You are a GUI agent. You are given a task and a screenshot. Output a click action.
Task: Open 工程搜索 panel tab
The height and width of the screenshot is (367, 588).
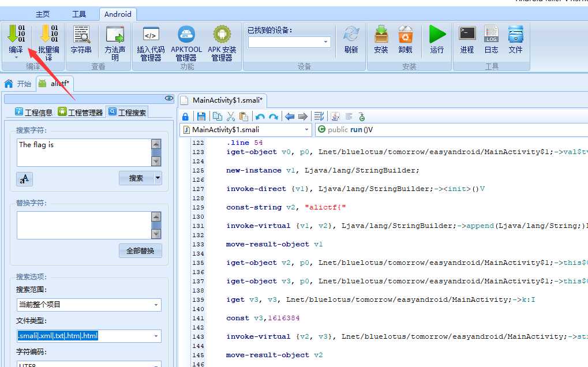128,112
